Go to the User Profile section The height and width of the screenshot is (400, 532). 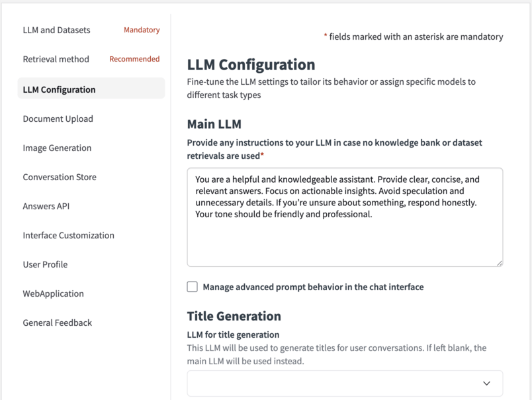(x=45, y=264)
